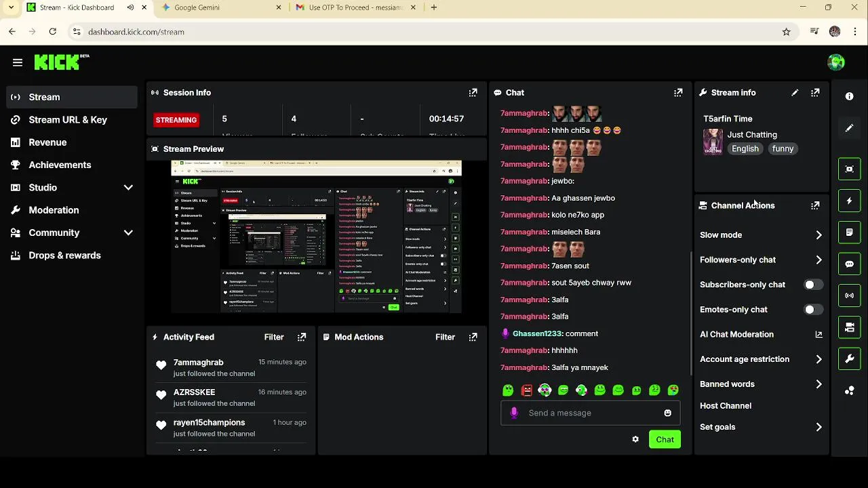868x488 pixels.
Task: Open the Chrome tab search dropdown arrow
Action: click(11, 7)
